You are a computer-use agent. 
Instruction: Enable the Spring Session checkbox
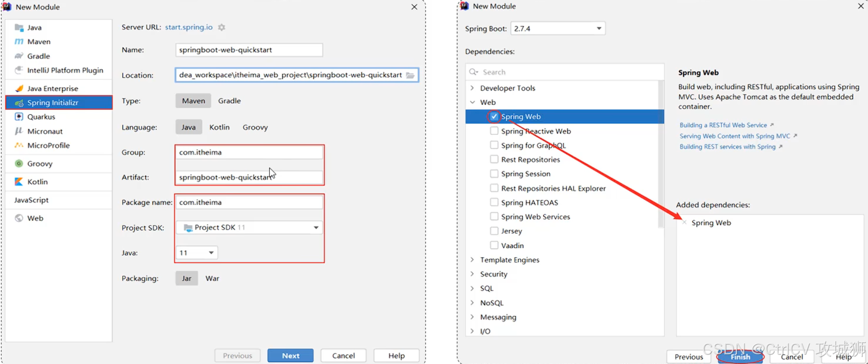tap(494, 174)
